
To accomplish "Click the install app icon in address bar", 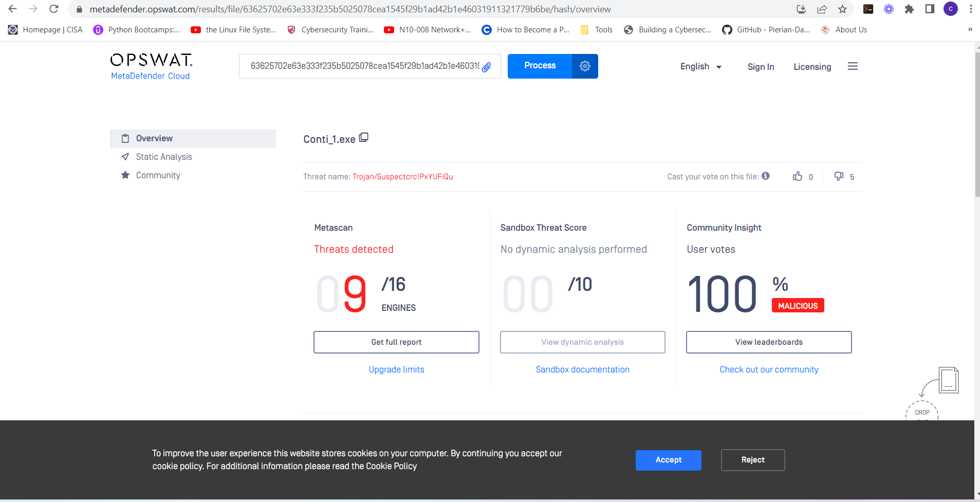I will point(801,9).
